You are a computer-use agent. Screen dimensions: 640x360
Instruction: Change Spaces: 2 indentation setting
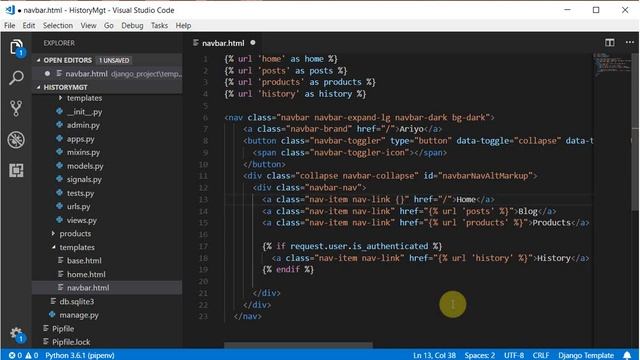[480, 356]
